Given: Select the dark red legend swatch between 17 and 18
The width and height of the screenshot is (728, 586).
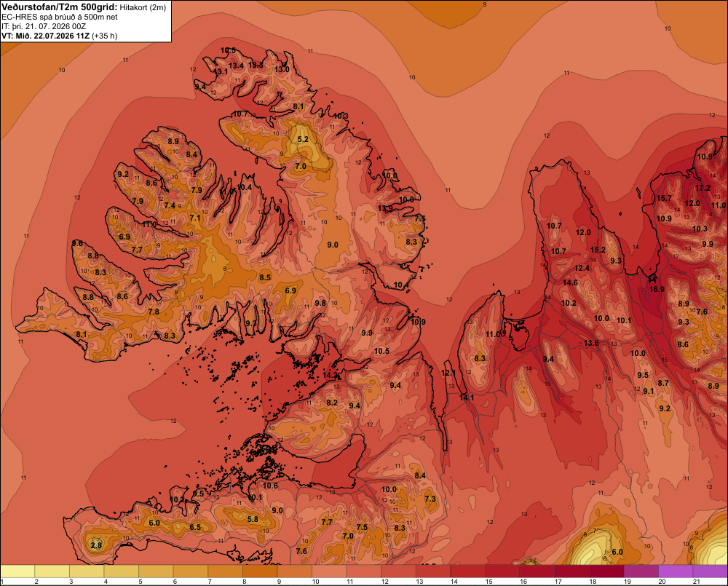Looking at the screenshot, I should pos(571,571).
